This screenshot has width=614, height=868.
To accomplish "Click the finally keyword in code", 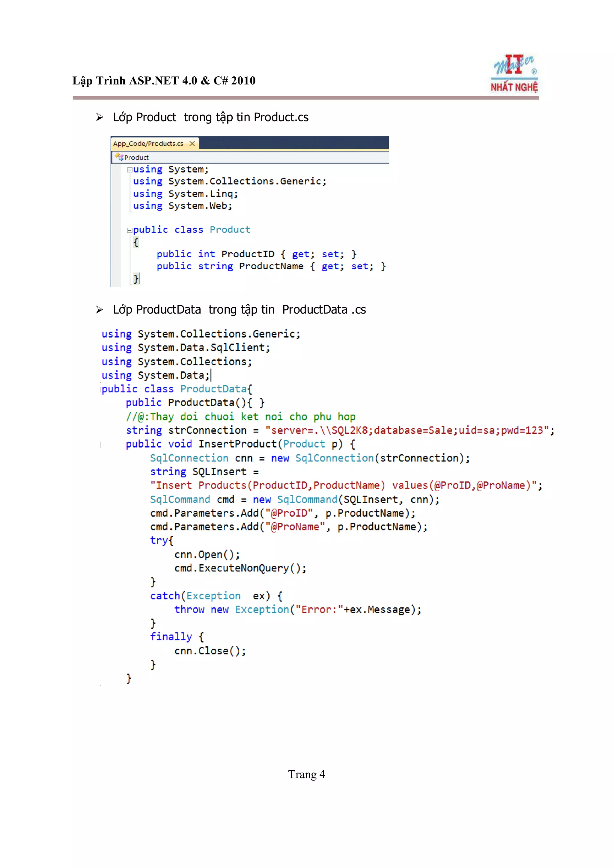I will coord(171,637).
